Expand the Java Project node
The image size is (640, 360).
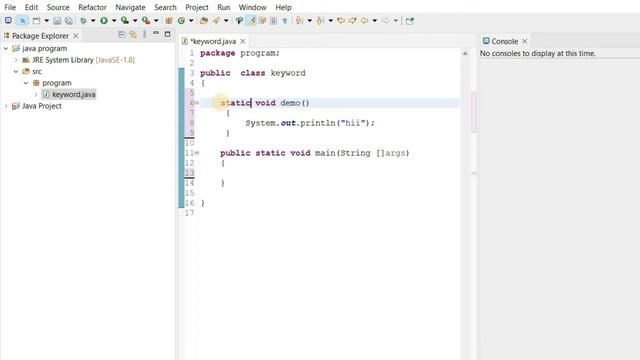[6, 106]
